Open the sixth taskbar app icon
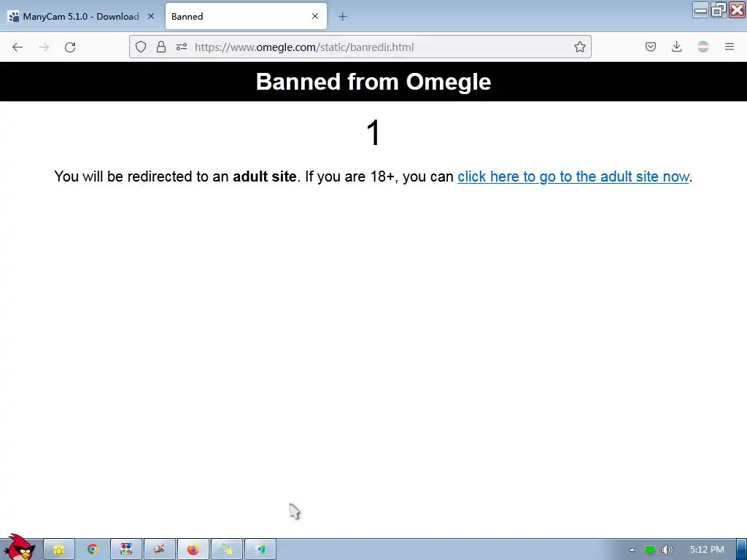The image size is (747, 560). coord(227,550)
